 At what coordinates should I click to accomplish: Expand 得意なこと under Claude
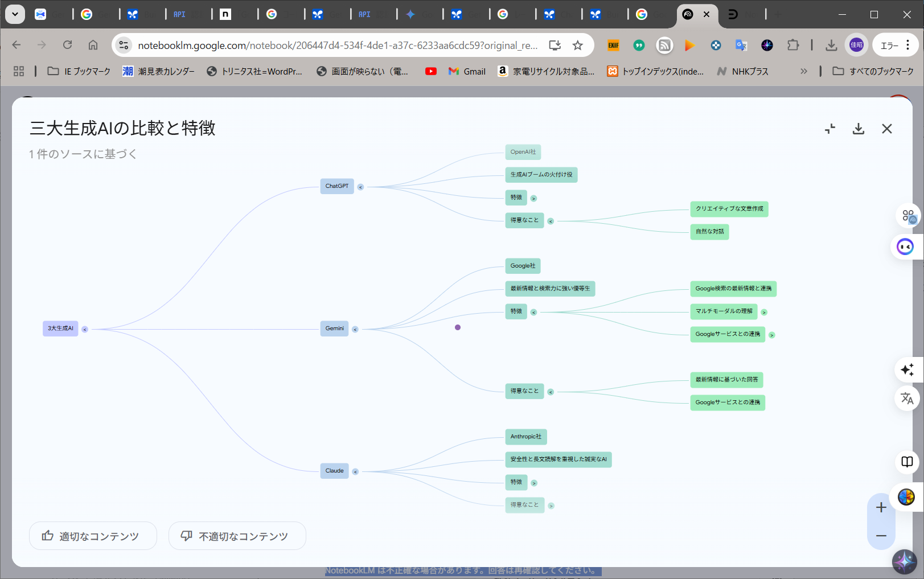pos(551,506)
